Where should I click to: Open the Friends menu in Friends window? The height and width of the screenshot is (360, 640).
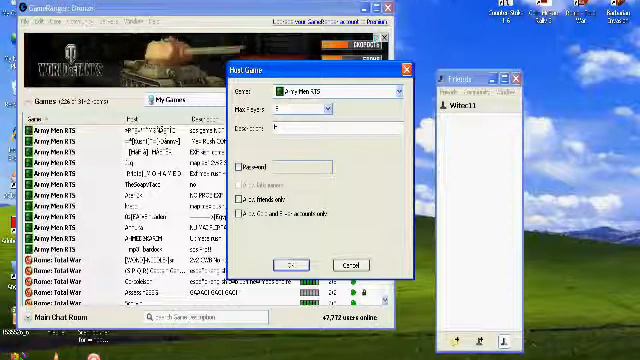tap(448, 92)
